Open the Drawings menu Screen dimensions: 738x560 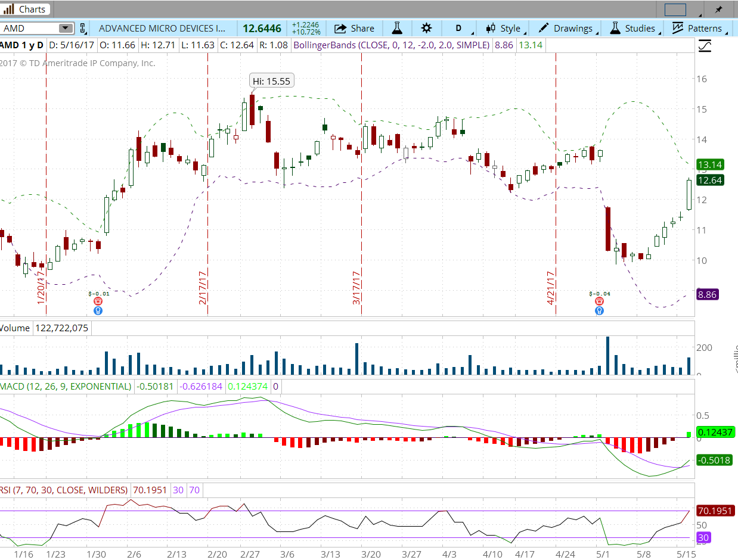[566, 28]
